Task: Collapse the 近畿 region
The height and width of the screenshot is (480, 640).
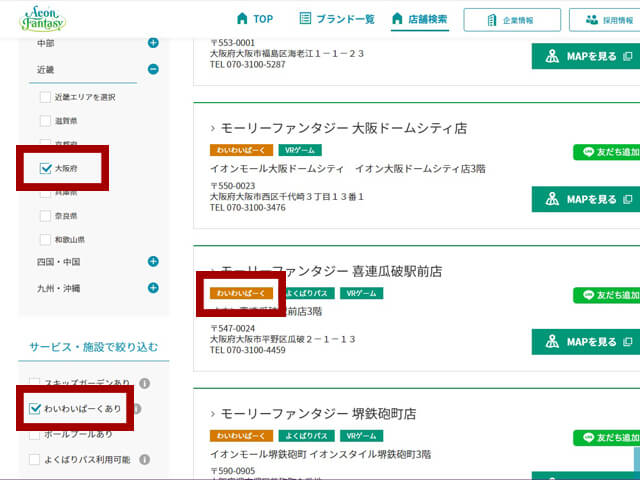Action: click(153, 69)
